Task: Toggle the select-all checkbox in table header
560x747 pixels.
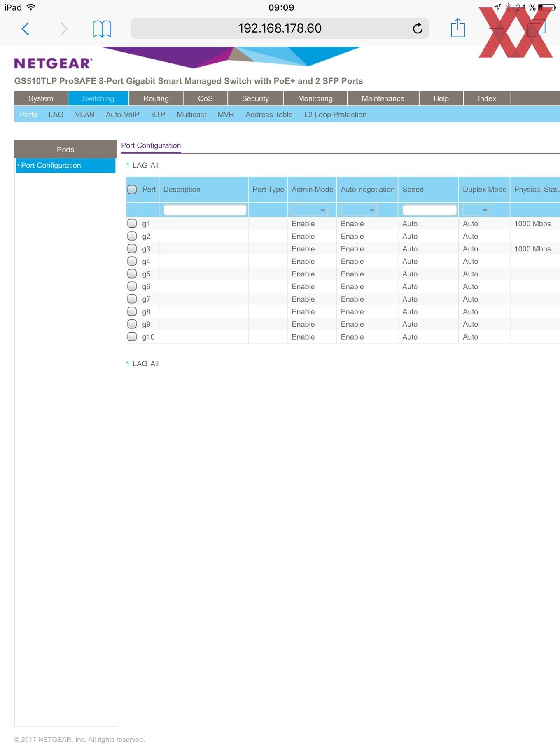Action: [x=132, y=190]
